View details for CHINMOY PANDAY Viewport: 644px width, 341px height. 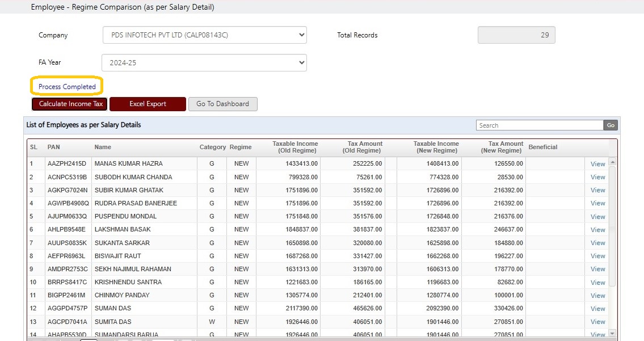pyautogui.click(x=597, y=296)
